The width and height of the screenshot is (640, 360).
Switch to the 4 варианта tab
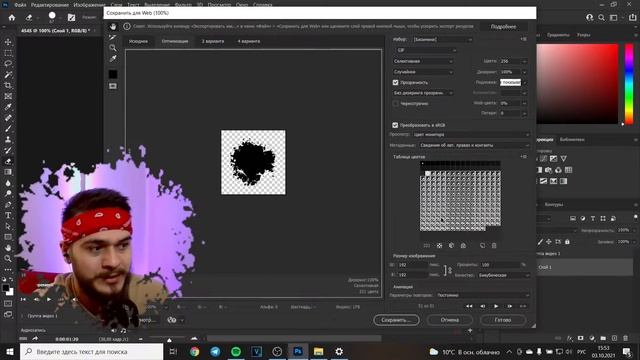coord(249,41)
